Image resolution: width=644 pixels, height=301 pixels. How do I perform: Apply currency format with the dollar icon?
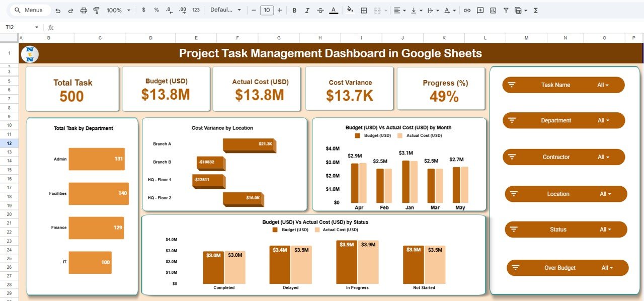pyautogui.click(x=143, y=10)
